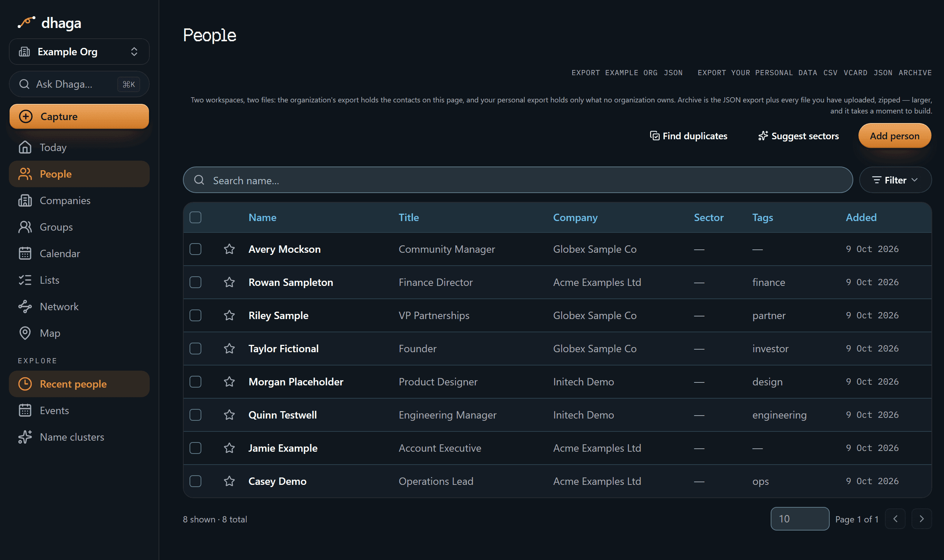
Task: Click the dhaga logo icon
Action: (x=27, y=22)
